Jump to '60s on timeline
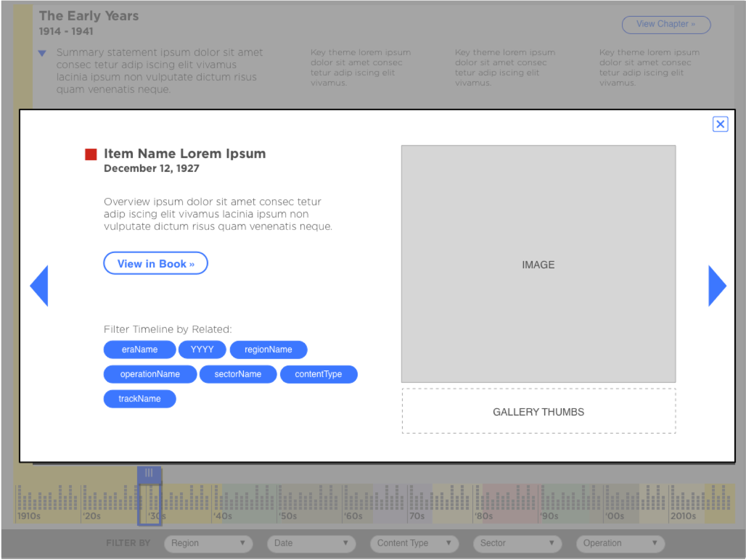The height and width of the screenshot is (560, 746). [x=353, y=516]
